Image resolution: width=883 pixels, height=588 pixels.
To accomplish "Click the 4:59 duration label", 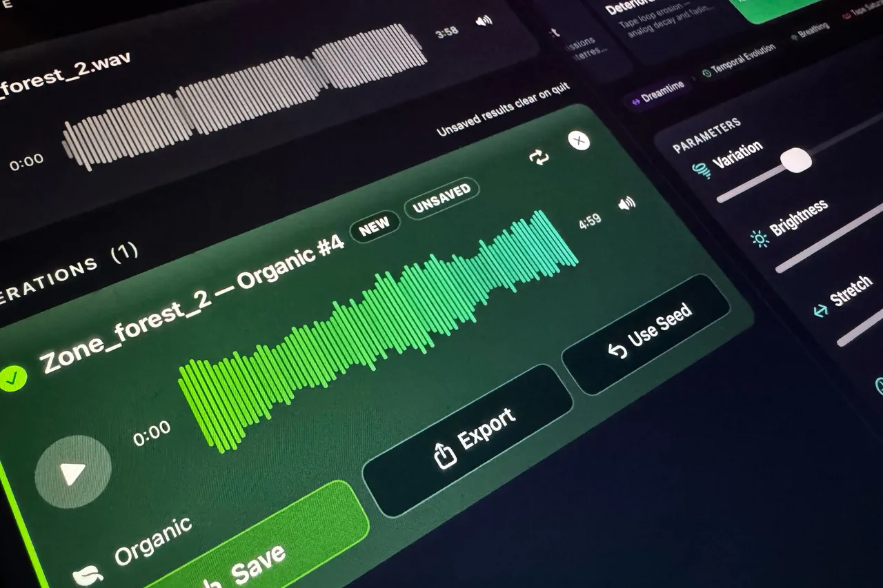I will tap(590, 221).
